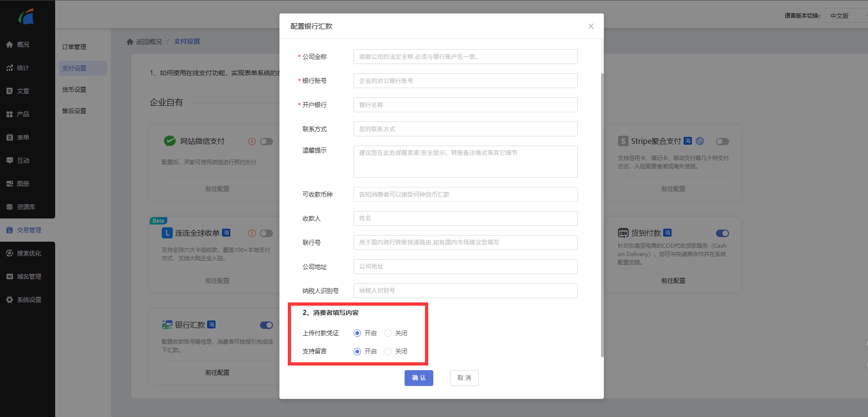Click the warning icon next to 网站微信支付
This screenshot has height=417, width=868.
(x=252, y=141)
